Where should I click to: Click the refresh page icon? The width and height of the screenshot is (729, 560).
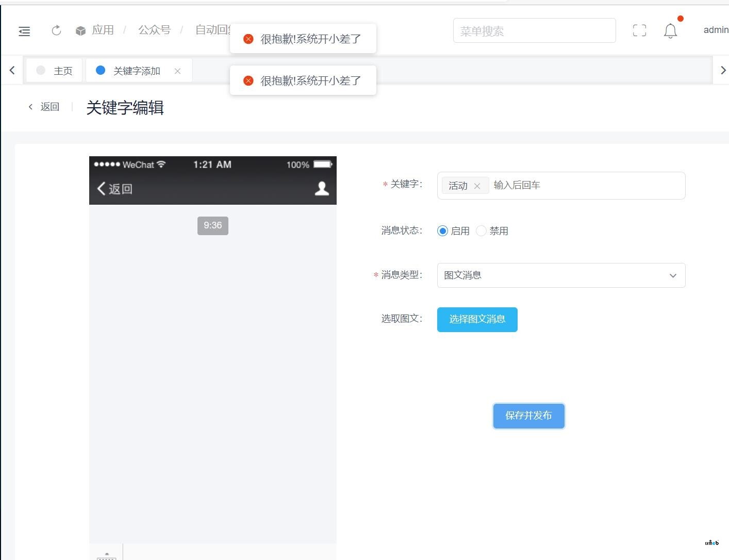pyautogui.click(x=56, y=31)
